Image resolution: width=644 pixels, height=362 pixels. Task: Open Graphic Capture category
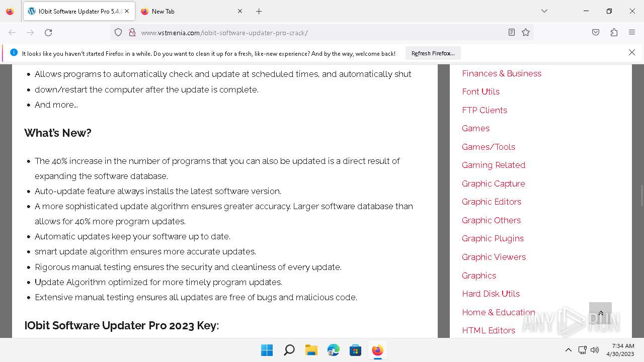point(493,184)
